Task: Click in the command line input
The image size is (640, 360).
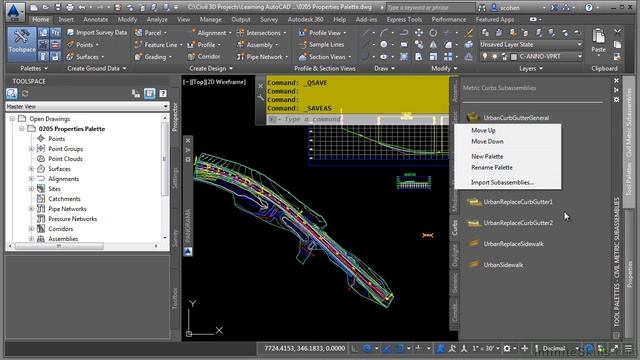Action: click(x=359, y=119)
